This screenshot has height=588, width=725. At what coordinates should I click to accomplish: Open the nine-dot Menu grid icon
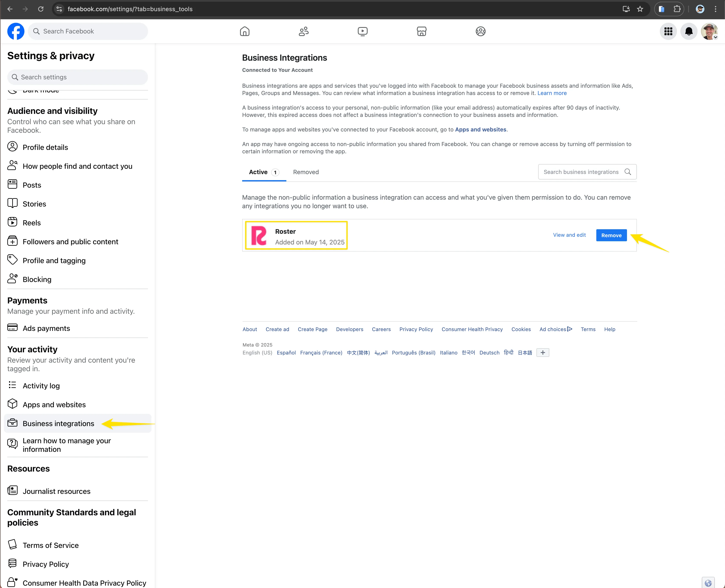tap(668, 32)
